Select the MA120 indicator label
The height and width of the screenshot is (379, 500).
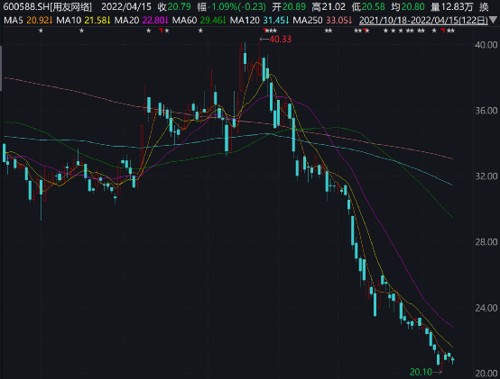click(245, 20)
